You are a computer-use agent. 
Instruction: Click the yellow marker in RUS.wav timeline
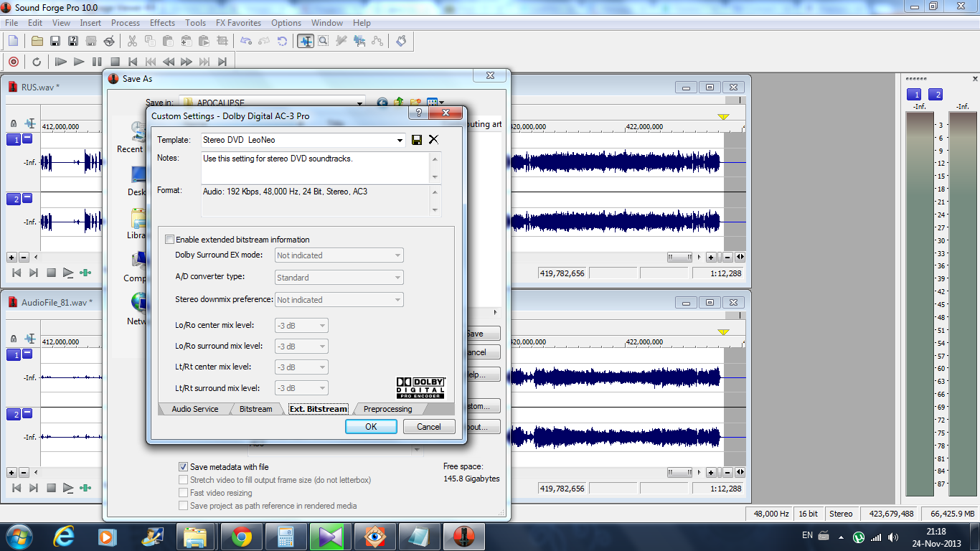point(723,117)
